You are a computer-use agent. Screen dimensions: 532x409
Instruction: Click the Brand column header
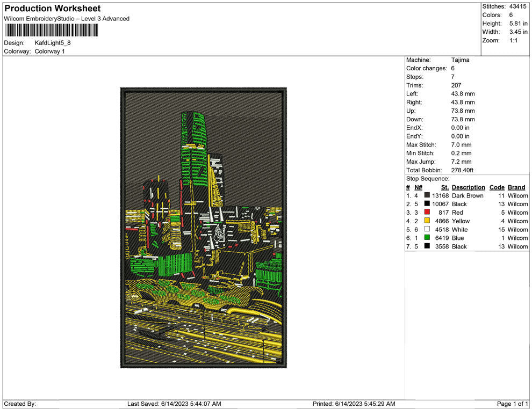pyautogui.click(x=516, y=187)
